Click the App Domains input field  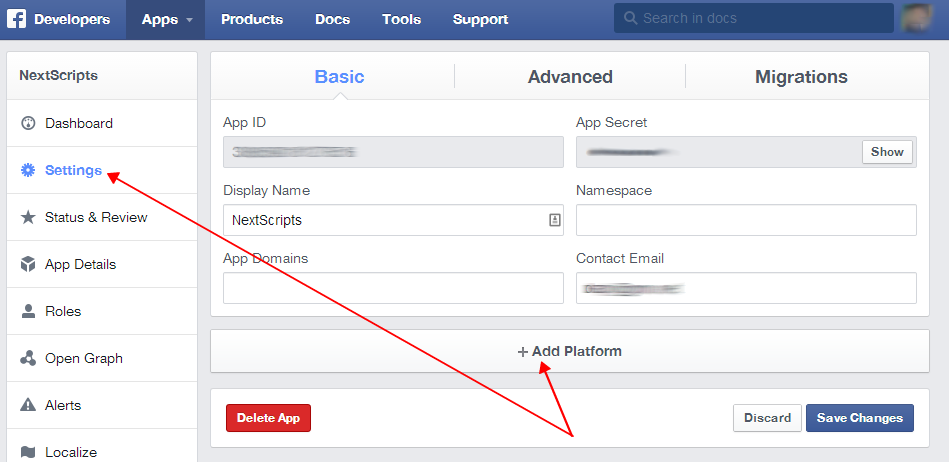coord(393,288)
